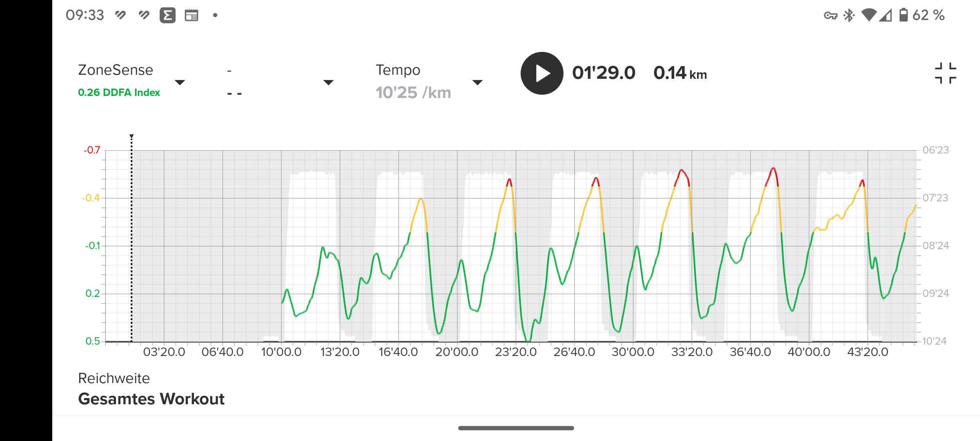Tap the 33'20.0 time axis label

point(692,352)
